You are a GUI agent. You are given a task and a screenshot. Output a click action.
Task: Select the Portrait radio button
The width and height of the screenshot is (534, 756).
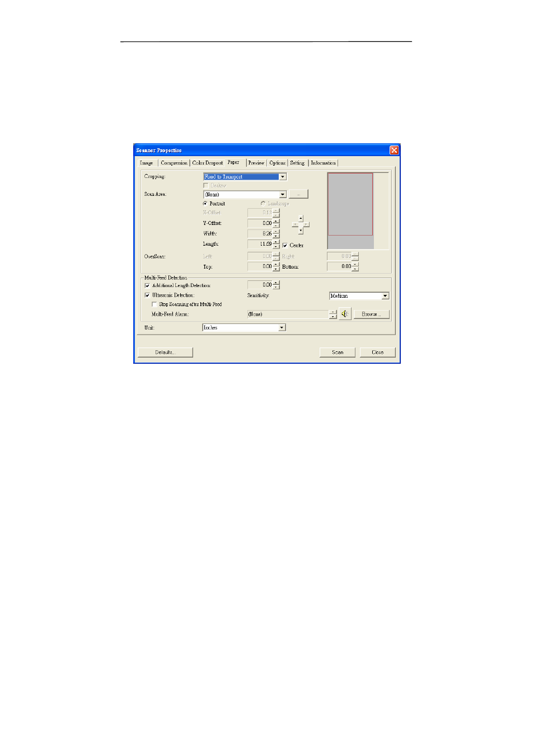click(x=205, y=204)
